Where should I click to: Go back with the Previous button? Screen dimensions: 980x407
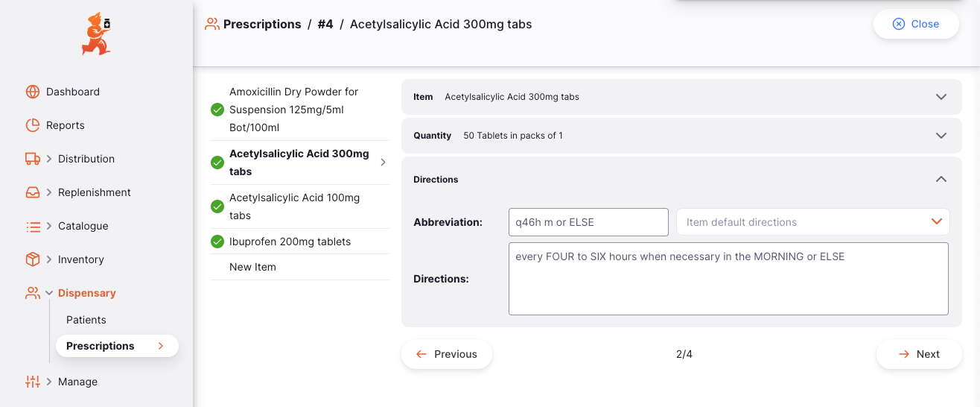(x=447, y=354)
